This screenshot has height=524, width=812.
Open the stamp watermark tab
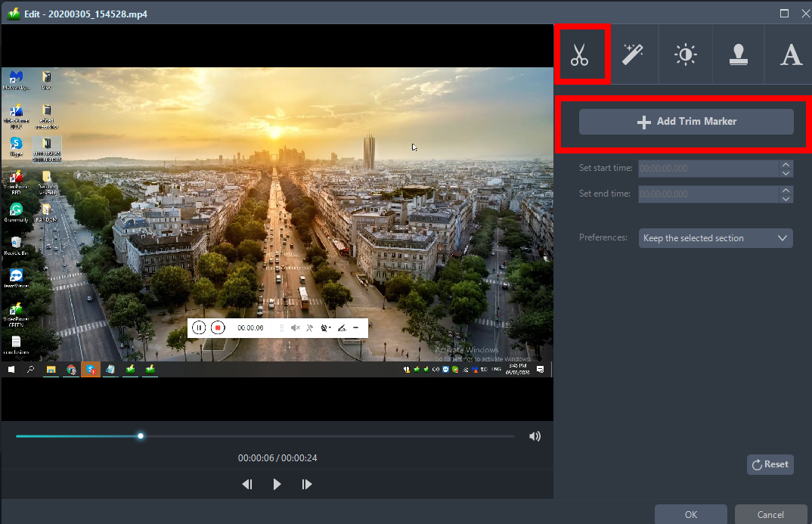click(739, 55)
